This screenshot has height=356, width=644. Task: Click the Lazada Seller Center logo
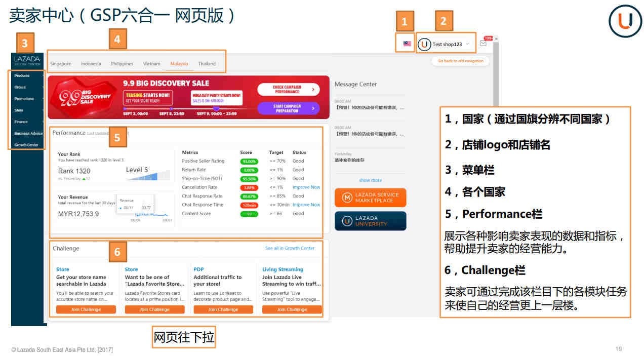click(27, 60)
